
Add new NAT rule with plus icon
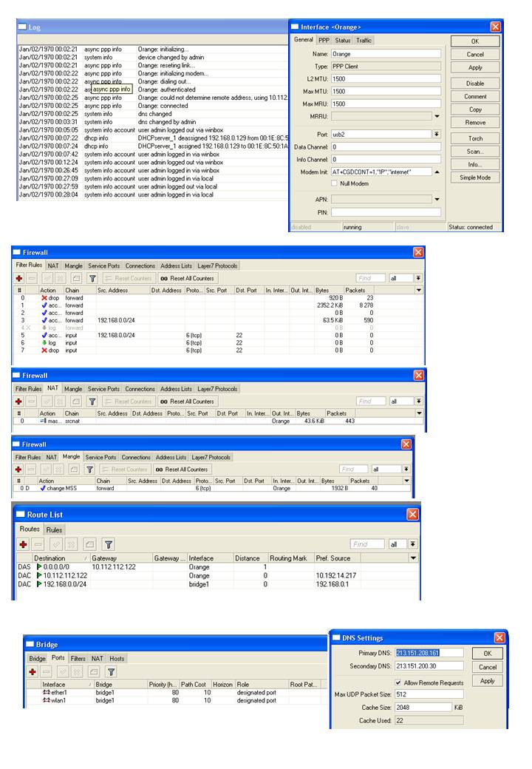[18, 402]
